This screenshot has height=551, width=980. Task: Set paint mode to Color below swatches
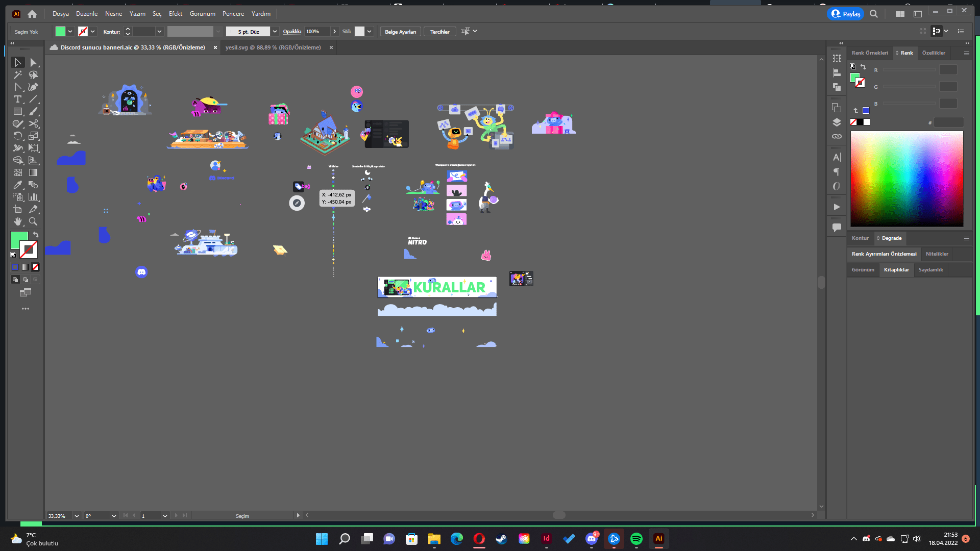pos(15,267)
